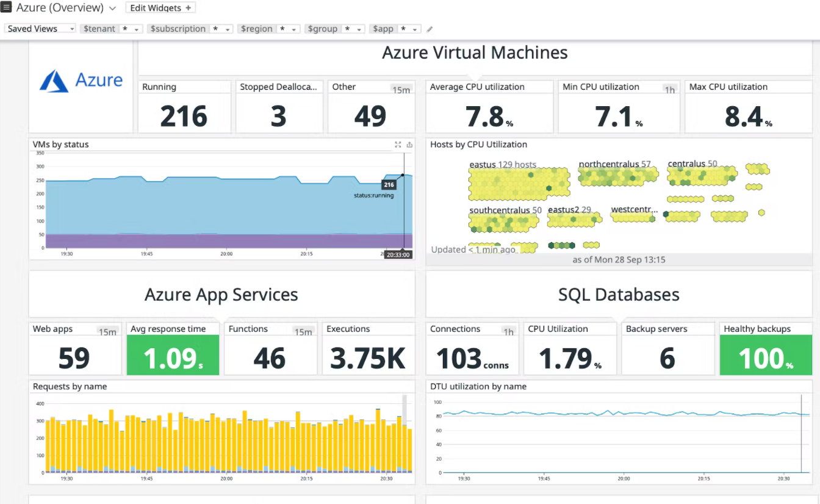
Task: Click the pencil edit icon next to $app
Action: tap(430, 28)
